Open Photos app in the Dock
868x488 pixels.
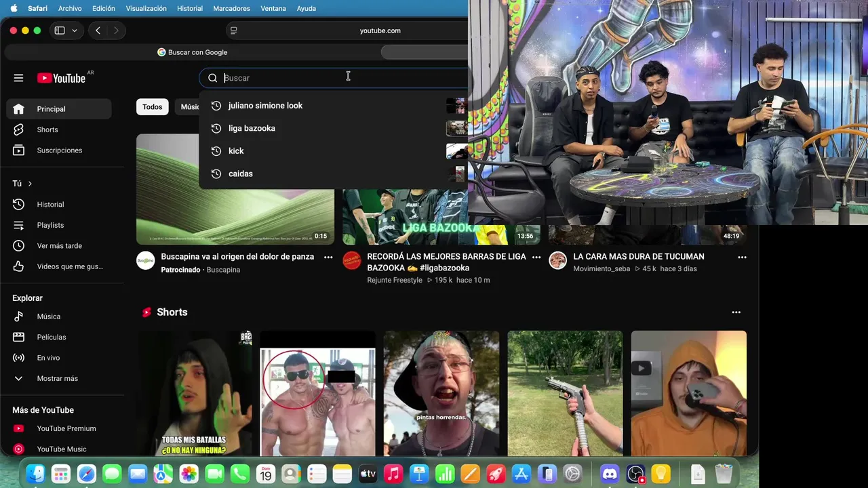click(189, 474)
